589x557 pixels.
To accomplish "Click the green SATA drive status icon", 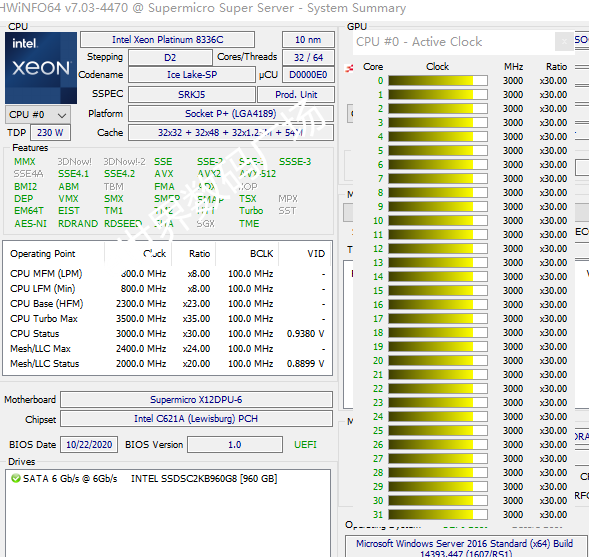I will pos(15,479).
